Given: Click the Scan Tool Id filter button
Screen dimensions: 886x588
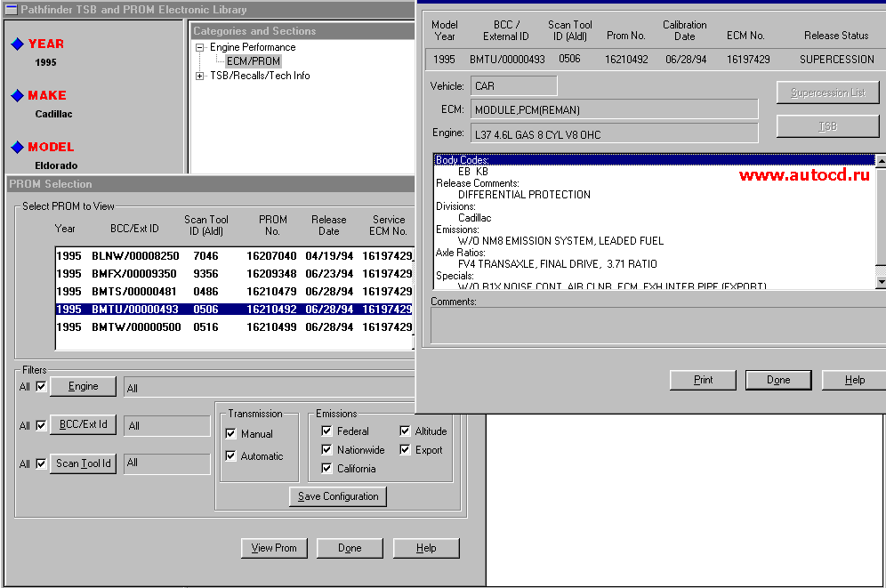Looking at the screenshot, I should [x=83, y=463].
